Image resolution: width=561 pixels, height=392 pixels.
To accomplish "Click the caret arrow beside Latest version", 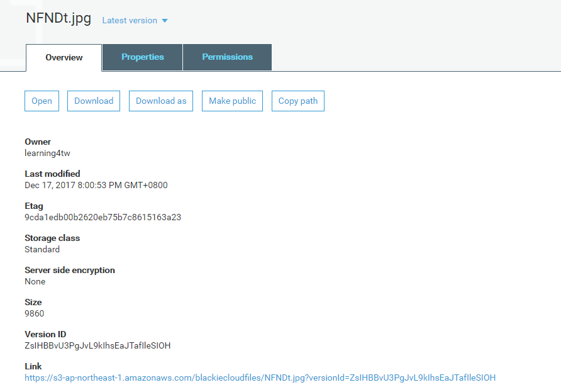I will 165,21.
